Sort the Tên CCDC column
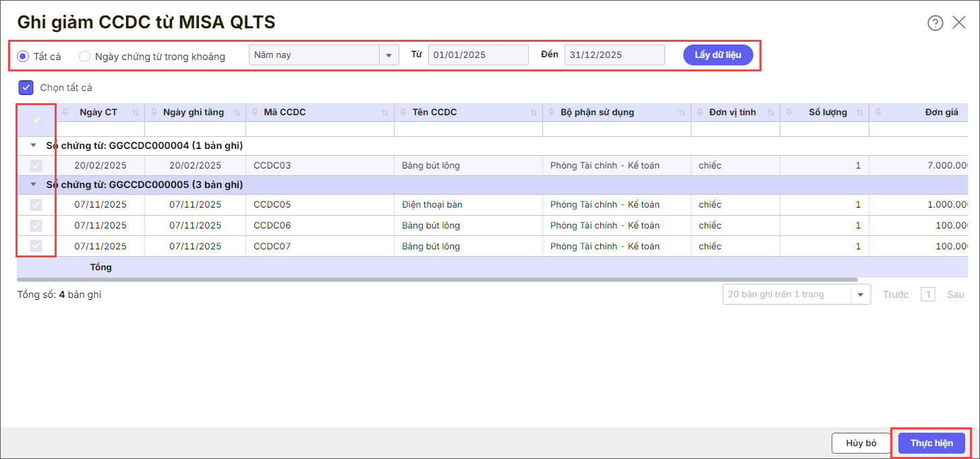980x459 pixels. coord(534,113)
